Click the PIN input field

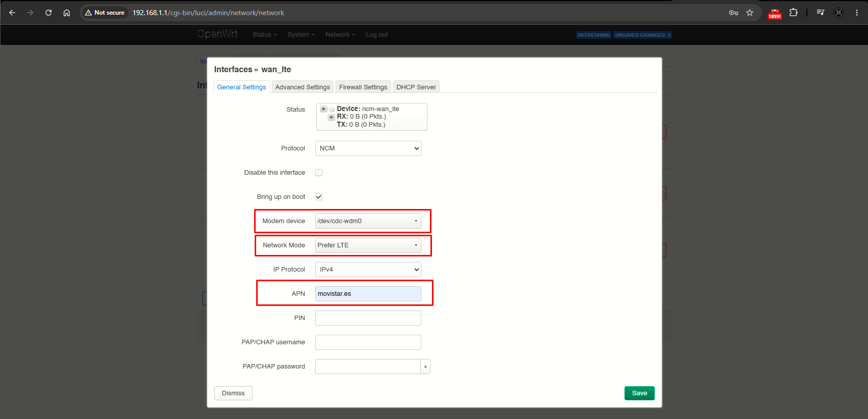[x=368, y=318]
